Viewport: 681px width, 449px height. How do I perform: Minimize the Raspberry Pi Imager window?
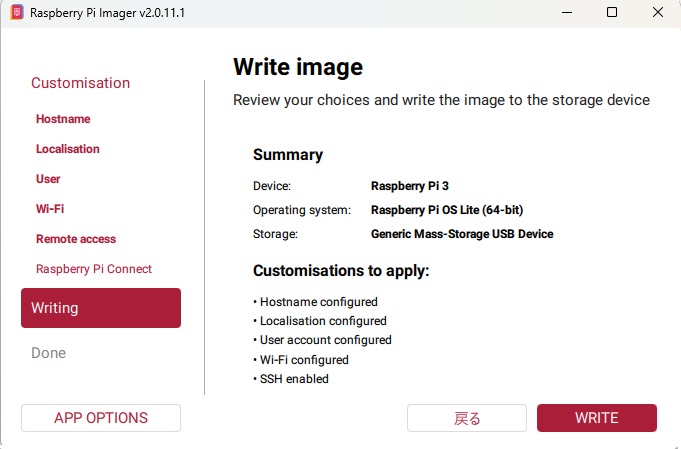[x=567, y=12]
